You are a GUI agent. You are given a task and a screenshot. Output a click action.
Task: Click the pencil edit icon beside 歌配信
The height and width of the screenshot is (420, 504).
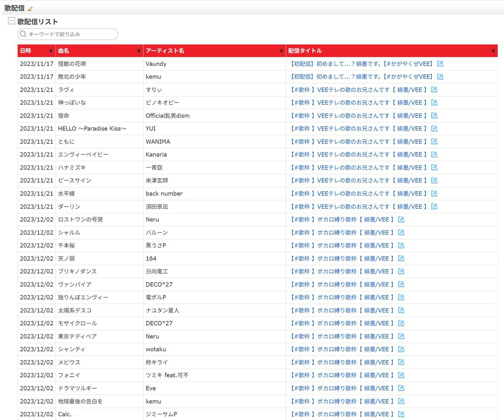click(30, 8)
